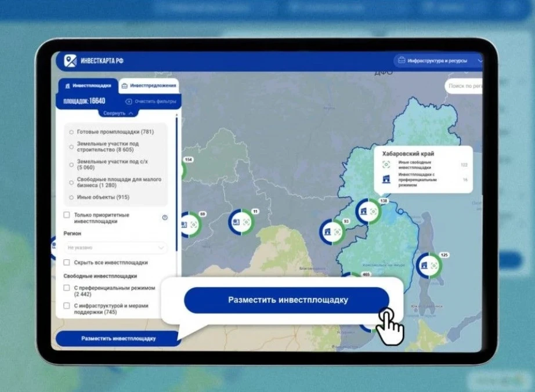Select the Инвестплощадки tab
Viewport: 535px width, 392px height.
pyautogui.click(x=88, y=86)
